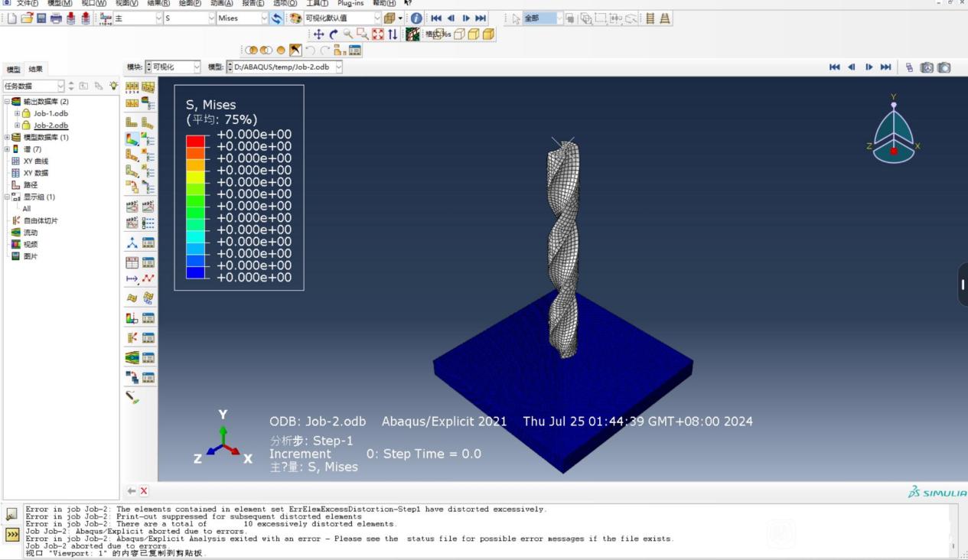
Task: Click the Sync field output refresh icon
Action: coord(277,18)
